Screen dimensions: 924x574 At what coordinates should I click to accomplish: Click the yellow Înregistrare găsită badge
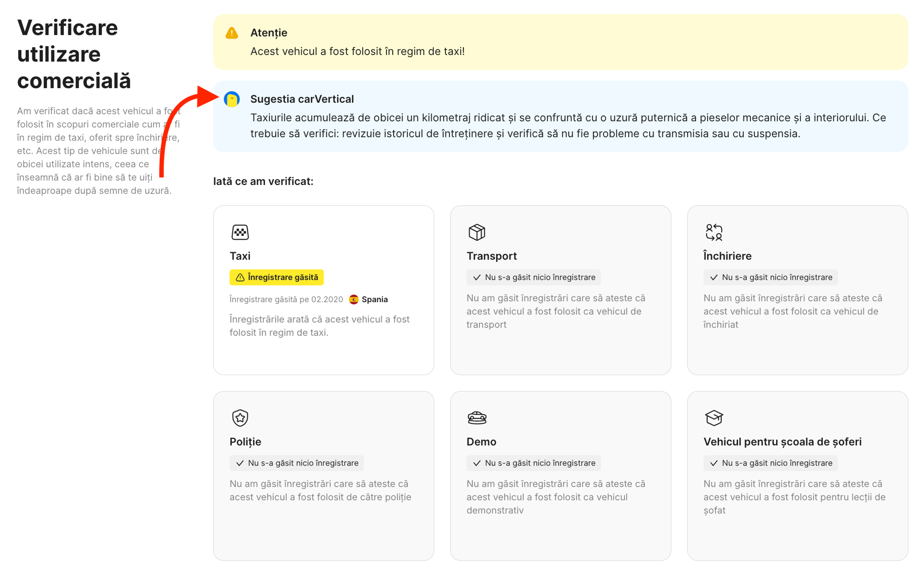click(276, 277)
